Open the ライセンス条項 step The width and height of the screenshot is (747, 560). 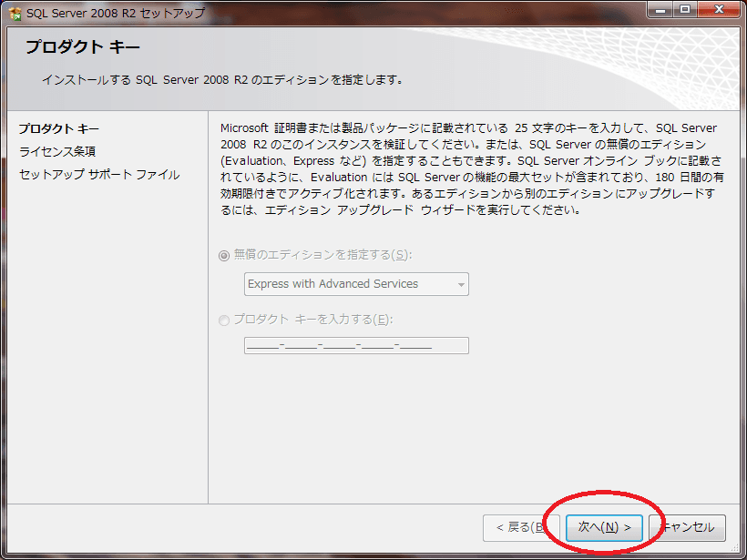tap(57, 150)
